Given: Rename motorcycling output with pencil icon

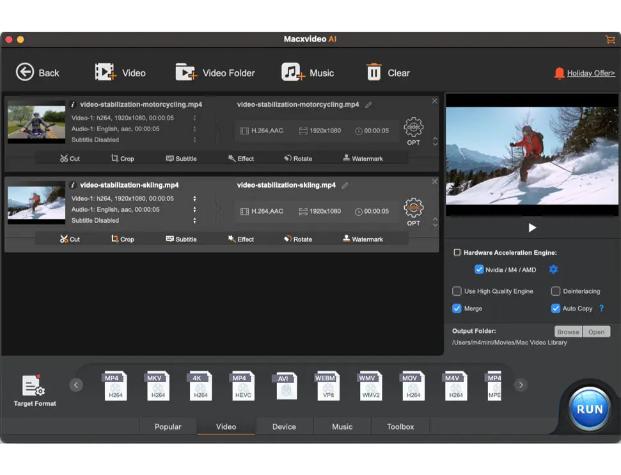Looking at the screenshot, I should pos(368,105).
